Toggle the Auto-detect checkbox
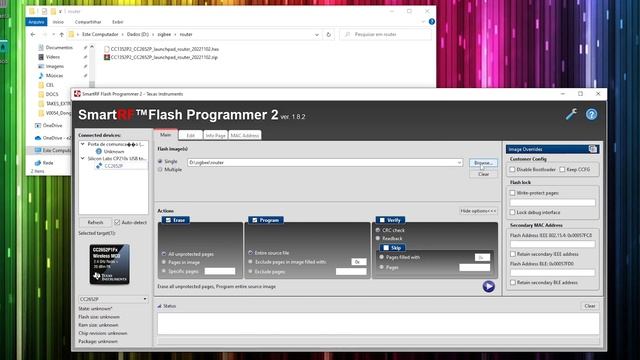 click(x=117, y=222)
